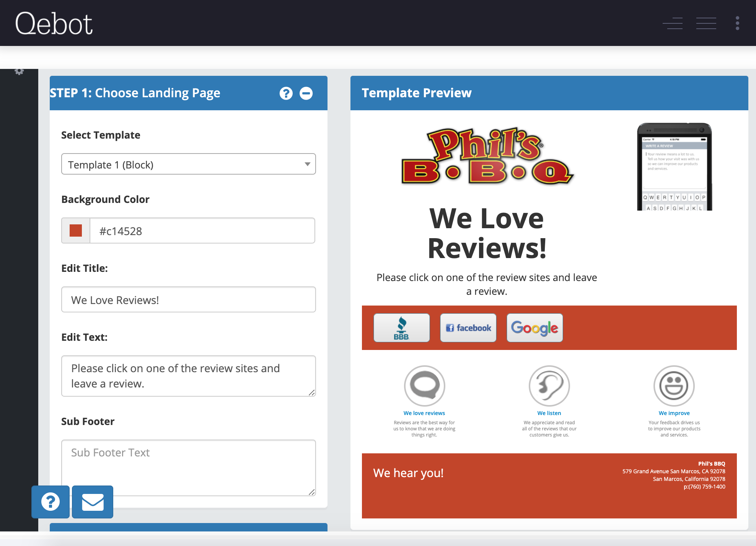Click the #c14528 color hex field
This screenshot has width=756, height=546.
pos(202,231)
